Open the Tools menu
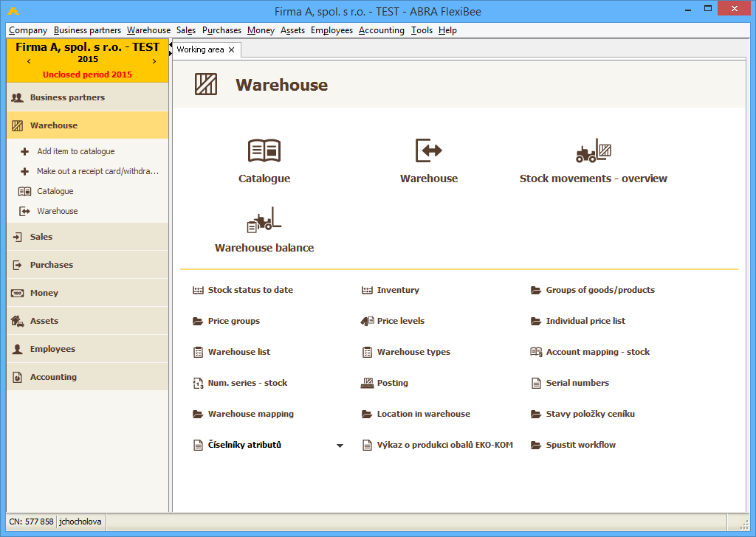Screen dimensions: 756x537 [422, 30]
